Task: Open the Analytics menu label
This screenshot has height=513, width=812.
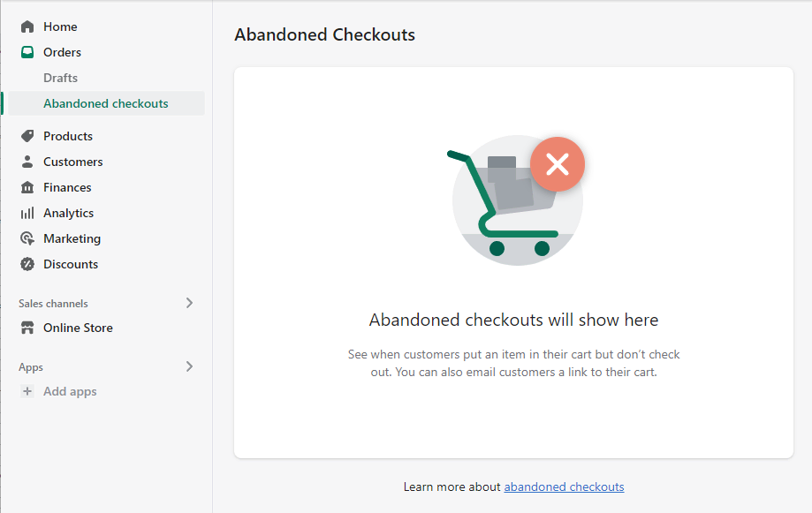Action: 68,213
